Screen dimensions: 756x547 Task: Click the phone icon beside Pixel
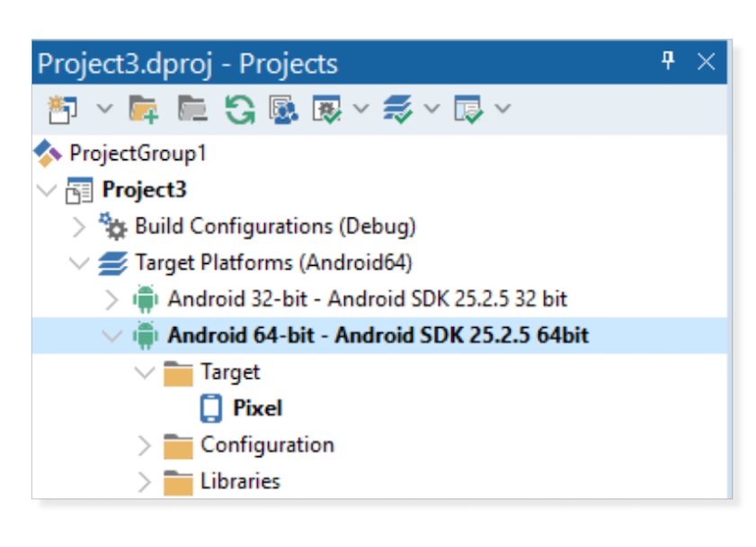211,409
